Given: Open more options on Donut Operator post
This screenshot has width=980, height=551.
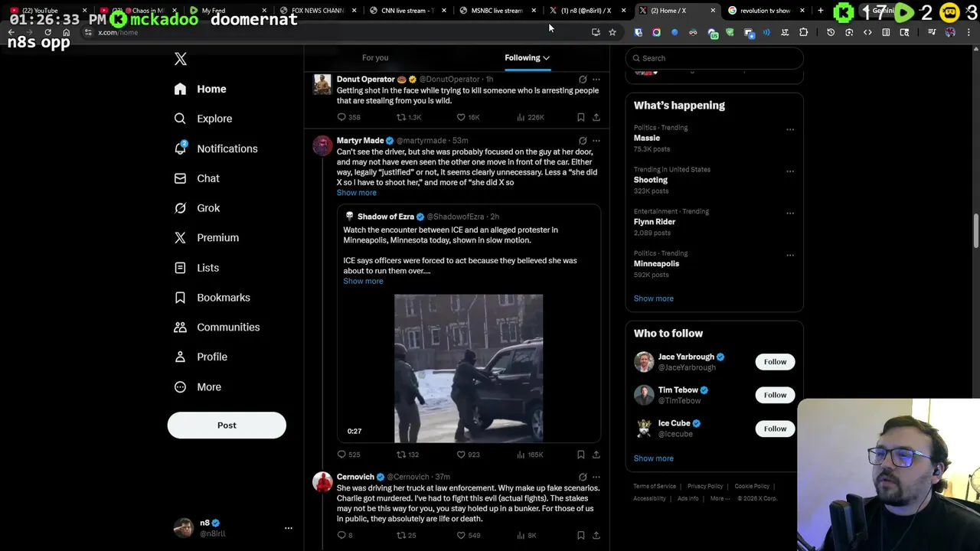Looking at the screenshot, I should [596, 79].
